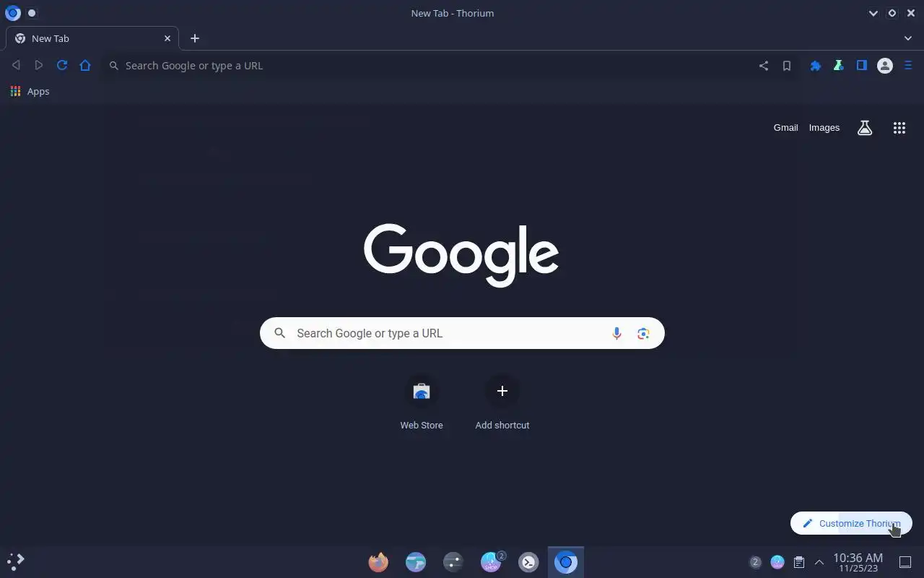Open the Web Store shortcut
Image resolution: width=924 pixels, height=578 pixels.
click(422, 402)
